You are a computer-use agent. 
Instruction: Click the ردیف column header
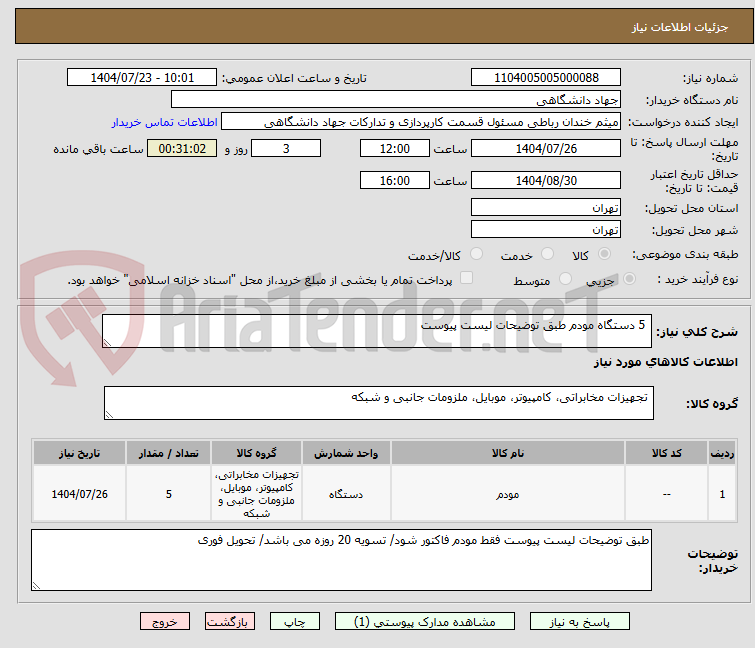722,453
